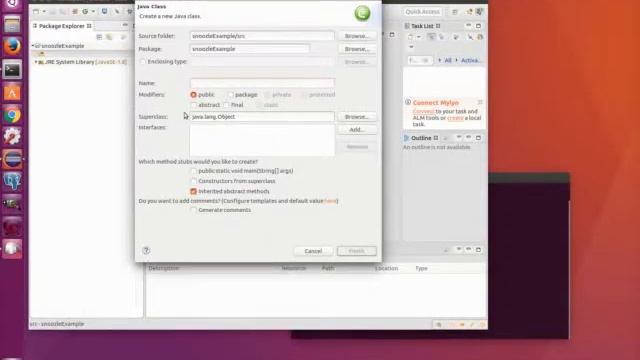Click Categorized presentation icon in Task List toolbar
This screenshot has height=360, width=640.
pyautogui.click(x=431, y=37)
